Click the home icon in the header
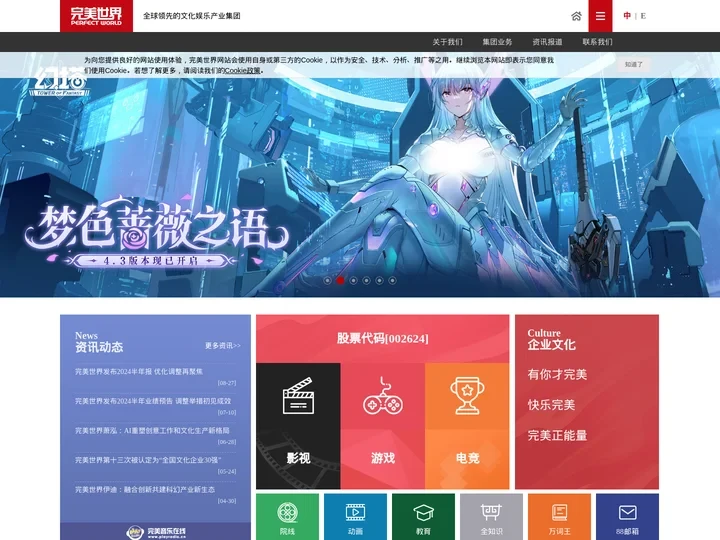 [x=576, y=16]
